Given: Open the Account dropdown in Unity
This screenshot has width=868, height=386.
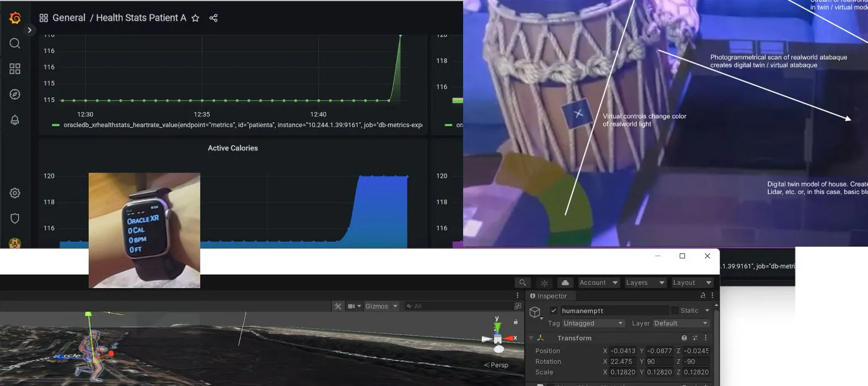Looking at the screenshot, I should coord(598,283).
